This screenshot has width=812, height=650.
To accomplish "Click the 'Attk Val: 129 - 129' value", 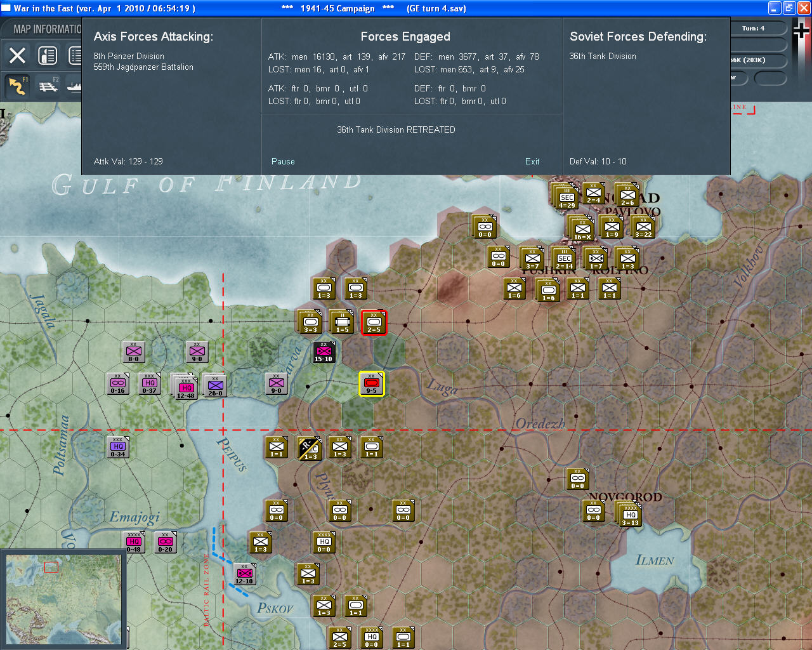I will [128, 161].
